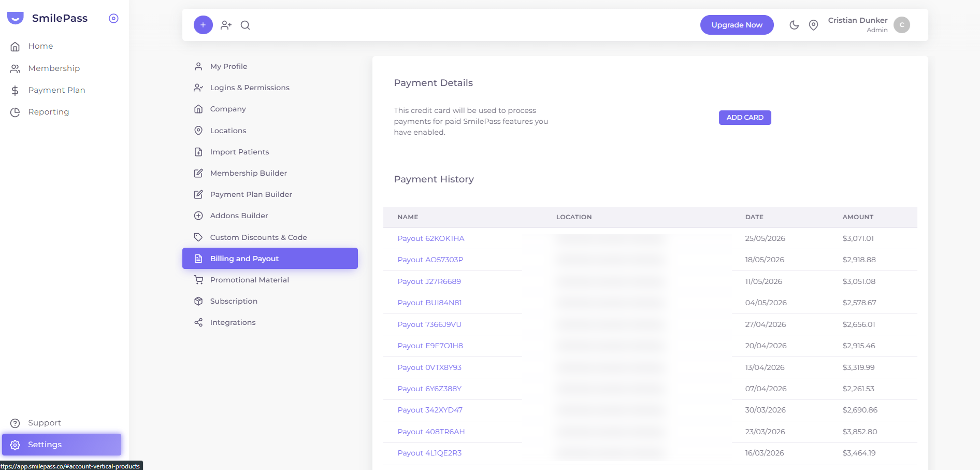Click the ADD CARD button
This screenshot has width=980, height=470.
click(x=745, y=118)
